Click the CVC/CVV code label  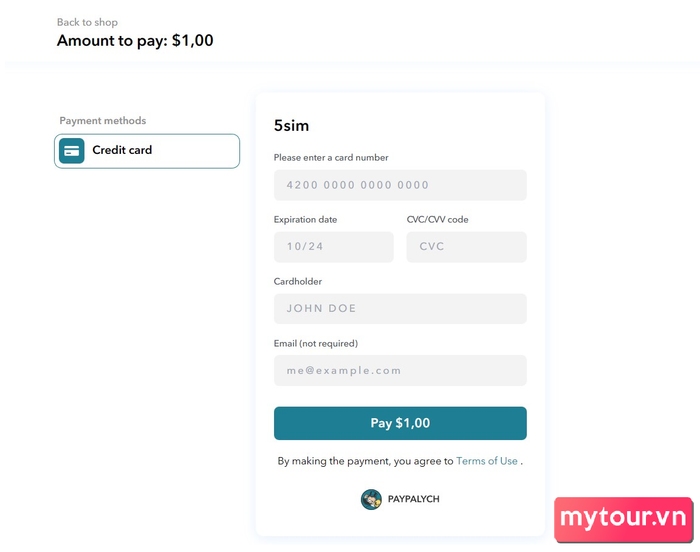438,219
